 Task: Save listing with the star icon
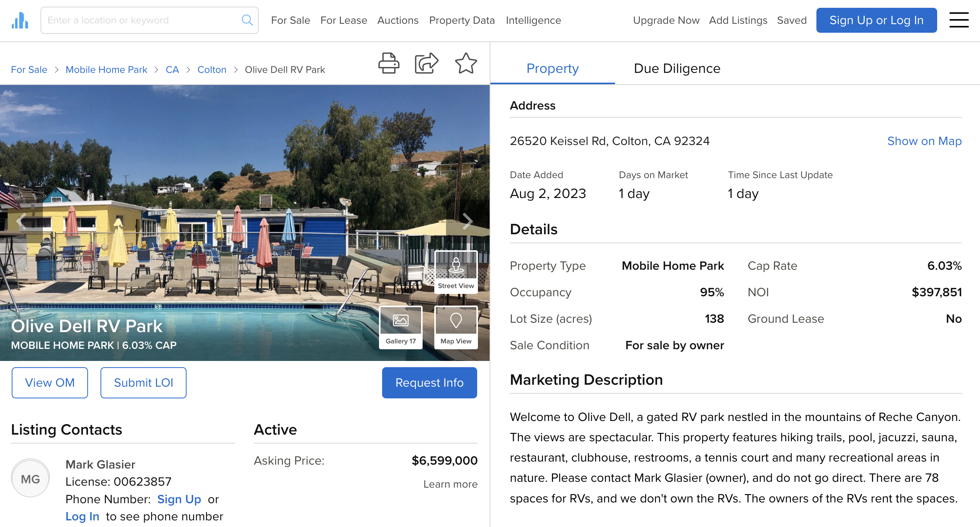[466, 63]
